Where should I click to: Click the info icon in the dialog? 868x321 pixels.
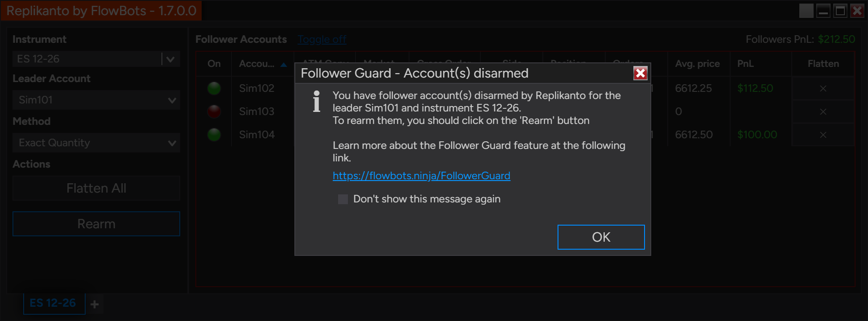[317, 101]
